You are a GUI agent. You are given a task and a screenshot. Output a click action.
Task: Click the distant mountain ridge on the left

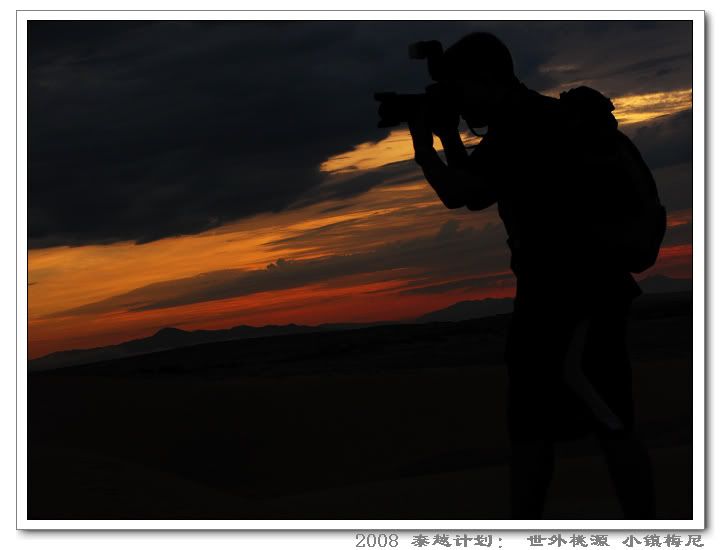tap(170, 335)
